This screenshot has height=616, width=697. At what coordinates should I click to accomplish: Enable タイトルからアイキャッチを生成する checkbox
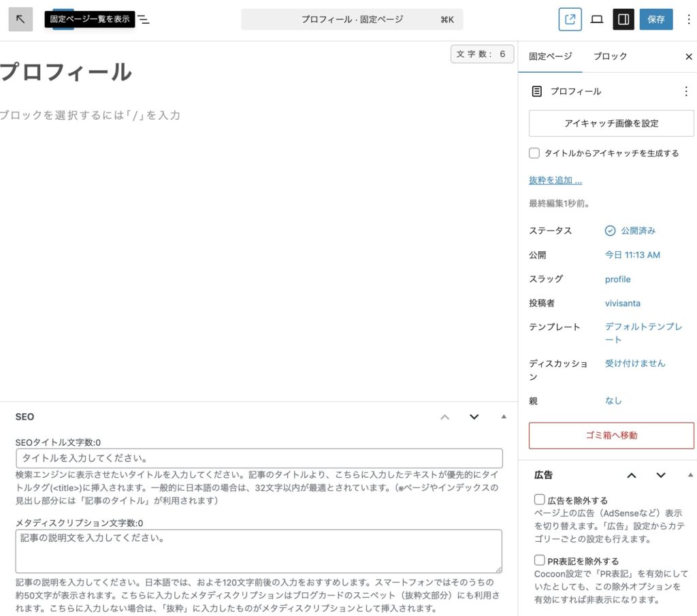[534, 153]
